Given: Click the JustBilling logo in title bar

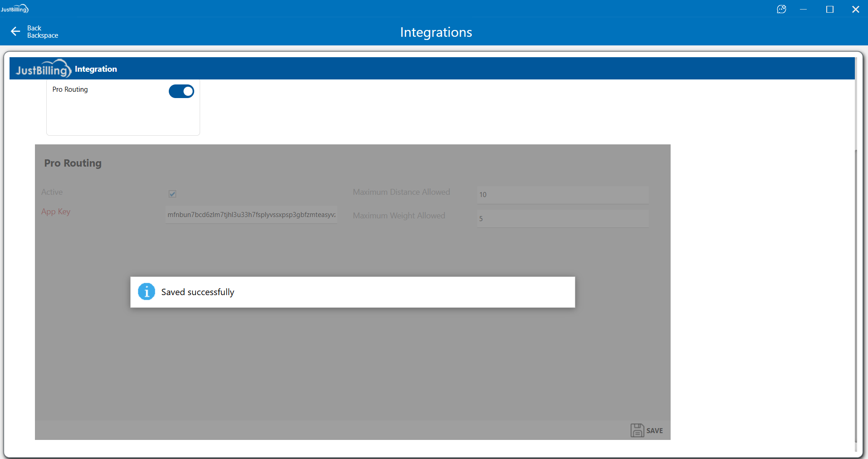Looking at the screenshot, I should 15,9.
